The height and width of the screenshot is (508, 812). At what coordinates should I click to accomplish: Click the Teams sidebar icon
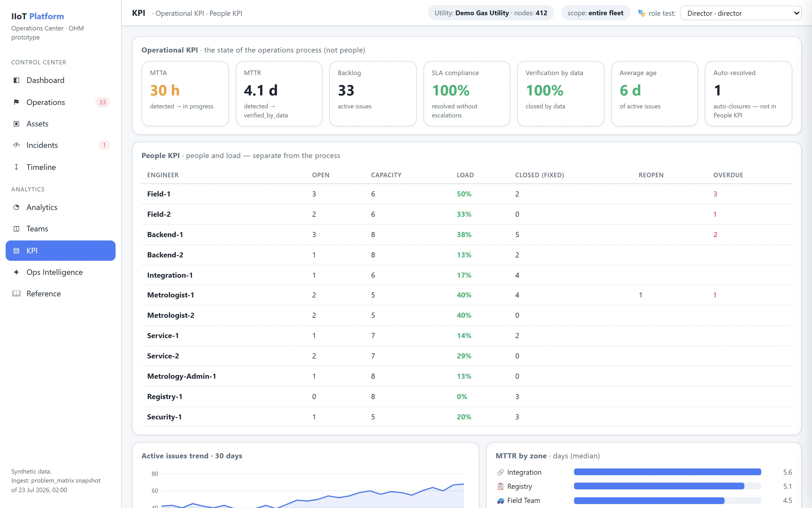(16, 229)
